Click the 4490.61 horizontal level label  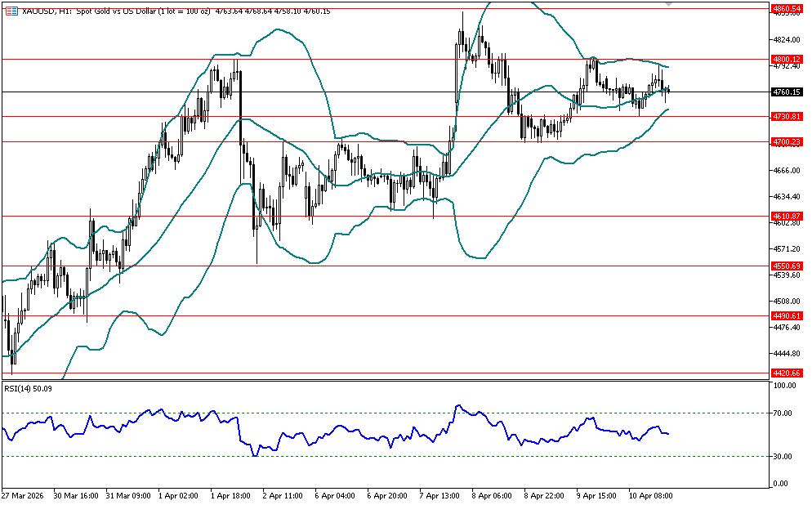click(x=786, y=315)
